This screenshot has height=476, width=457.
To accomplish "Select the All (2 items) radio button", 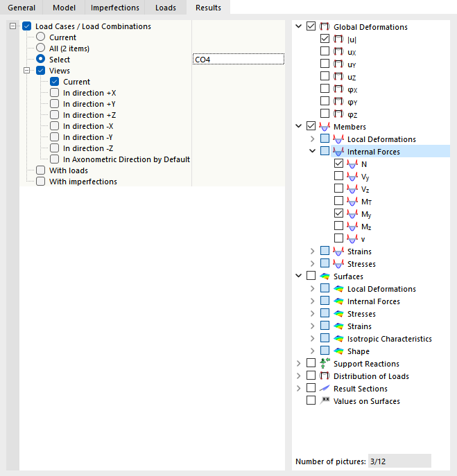I will 40,48.
